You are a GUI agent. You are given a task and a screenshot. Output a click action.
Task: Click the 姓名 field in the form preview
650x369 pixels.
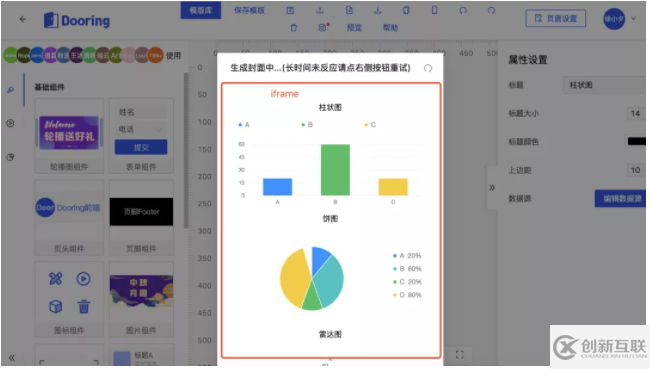tap(141, 112)
